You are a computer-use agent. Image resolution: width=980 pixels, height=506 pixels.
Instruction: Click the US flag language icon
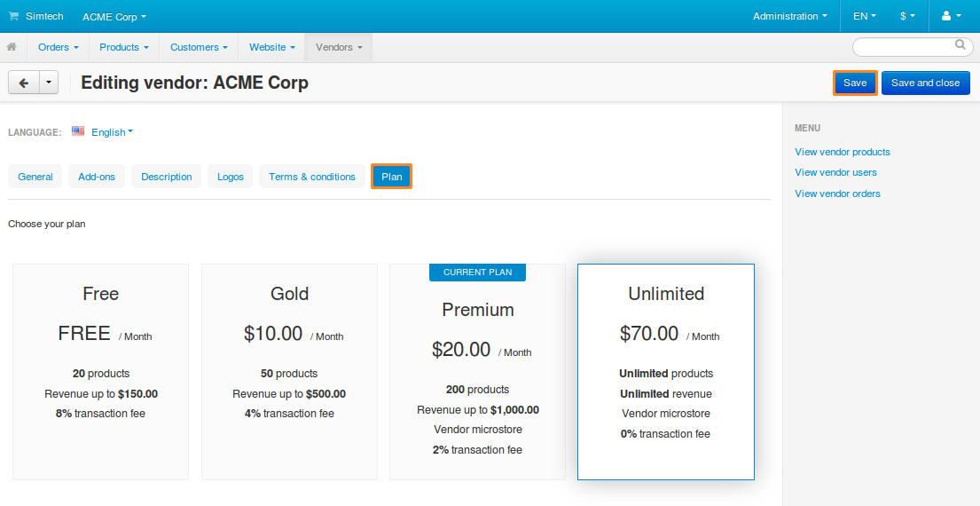coord(77,131)
